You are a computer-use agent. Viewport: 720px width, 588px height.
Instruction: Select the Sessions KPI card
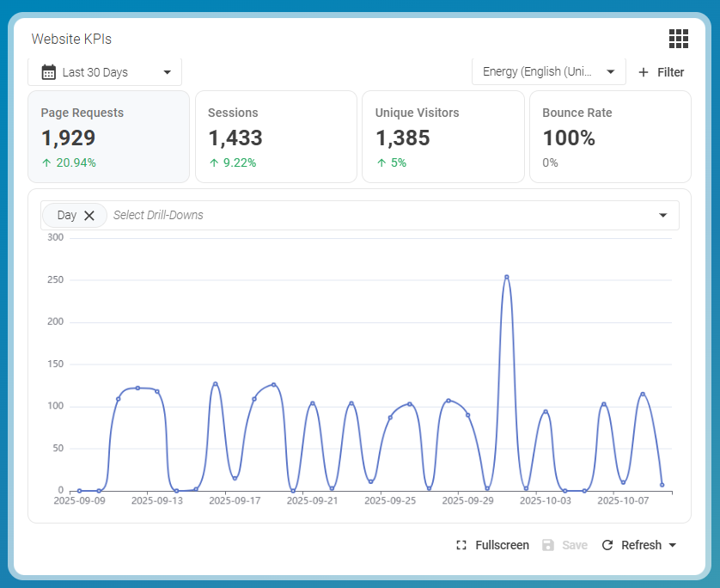pos(276,137)
